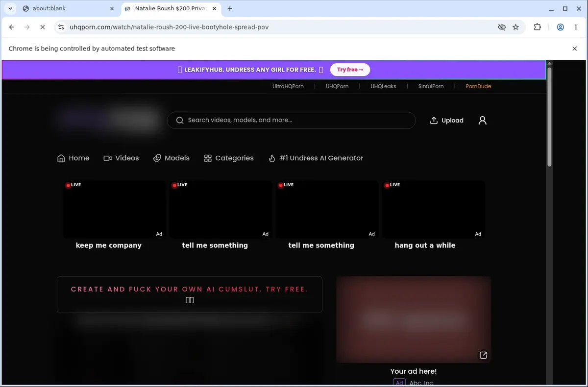
Task: Click the icon beside Models
Action: point(157,158)
